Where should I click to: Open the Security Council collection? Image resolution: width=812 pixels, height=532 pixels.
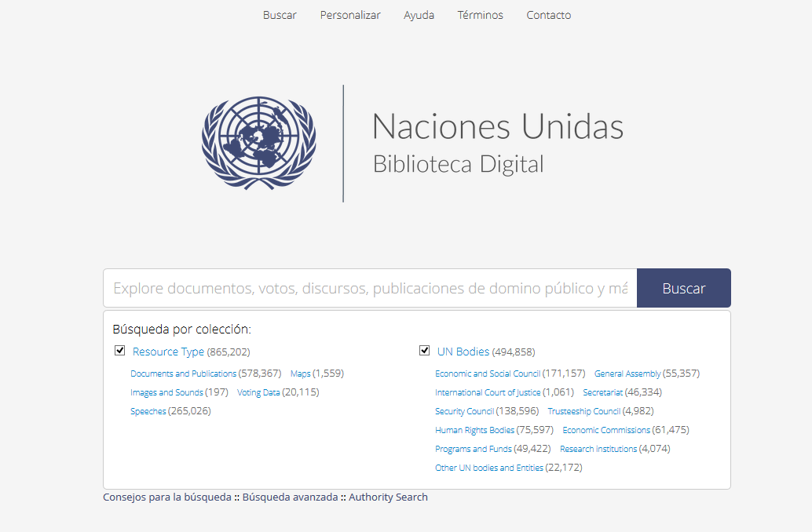pyautogui.click(x=465, y=411)
